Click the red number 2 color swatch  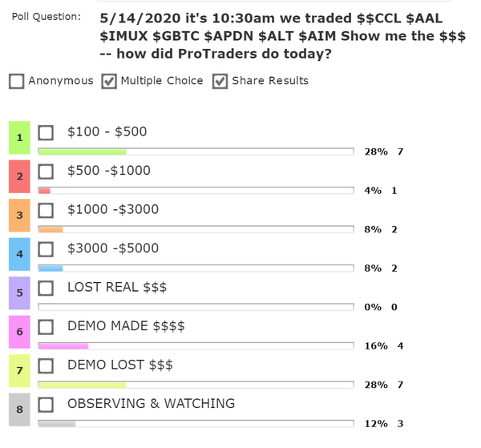[19, 176]
